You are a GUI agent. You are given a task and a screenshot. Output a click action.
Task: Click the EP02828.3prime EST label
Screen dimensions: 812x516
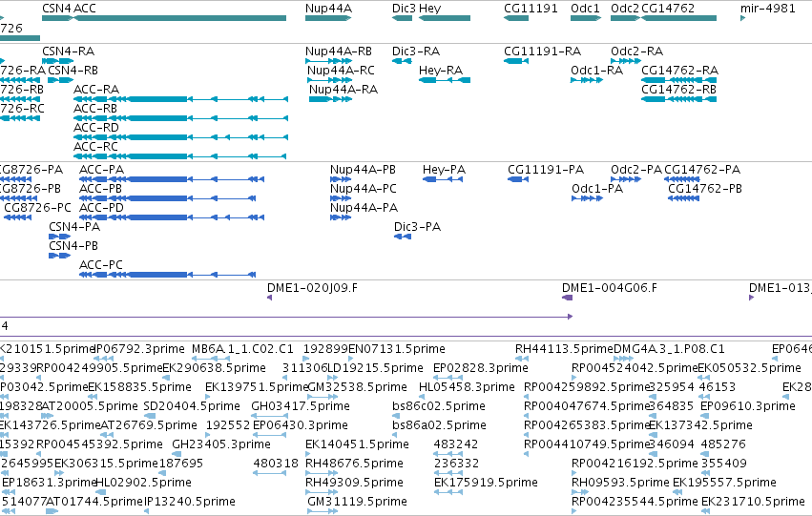pos(481,368)
